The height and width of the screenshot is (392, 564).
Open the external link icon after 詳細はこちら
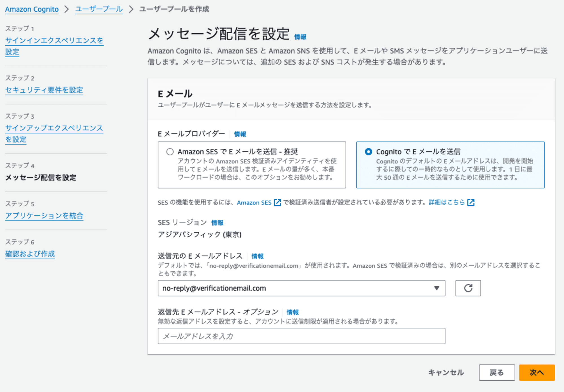tap(471, 202)
